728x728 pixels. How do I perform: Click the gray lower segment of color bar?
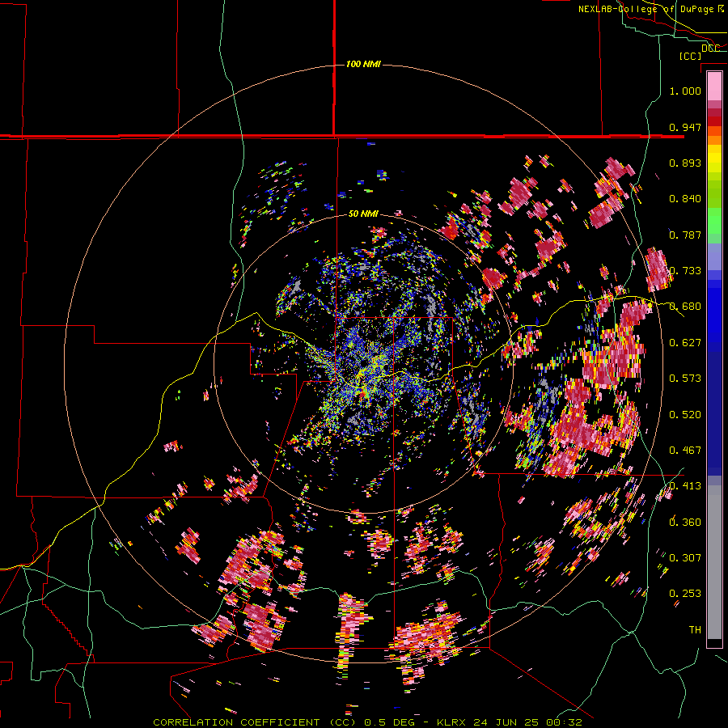tap(714, 562)
